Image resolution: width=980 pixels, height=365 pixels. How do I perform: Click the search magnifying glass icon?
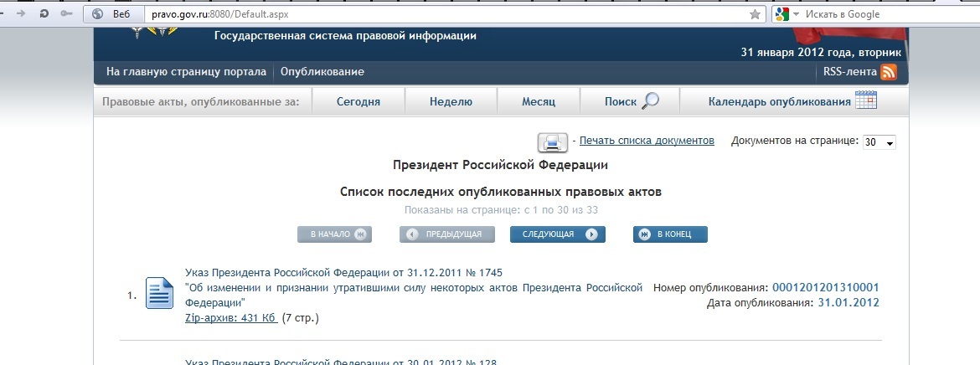tap(649, 101)
